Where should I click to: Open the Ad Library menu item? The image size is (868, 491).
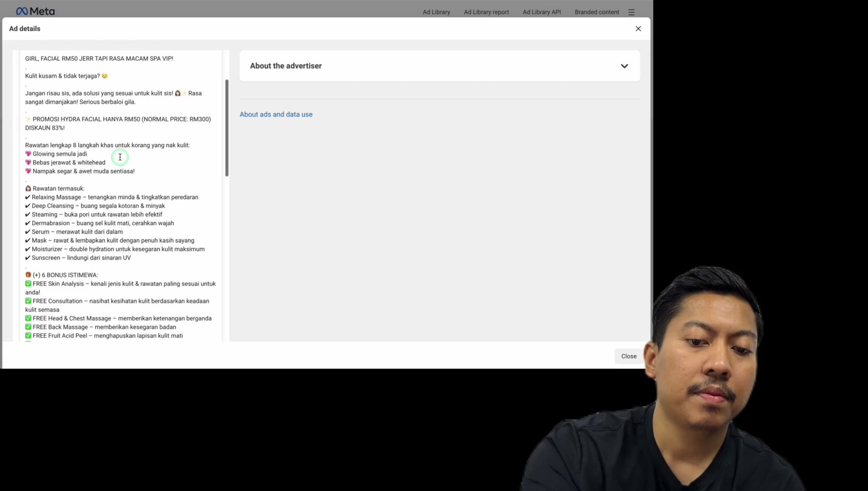pos(436,12)
